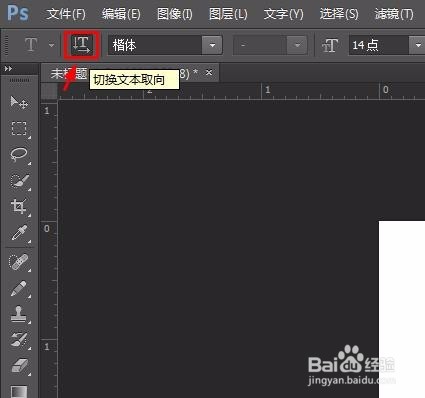Select the Spot Healing Brush tool
The width and height of the screenshot is (425, 398).
19,262
